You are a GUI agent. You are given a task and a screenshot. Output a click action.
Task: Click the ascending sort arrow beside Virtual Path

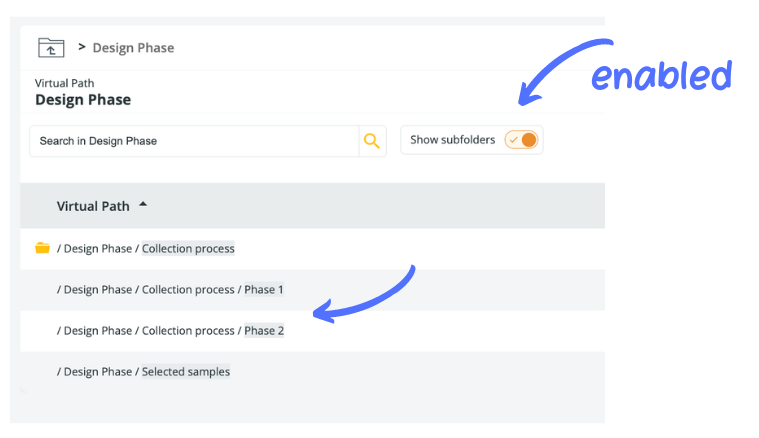143,205
